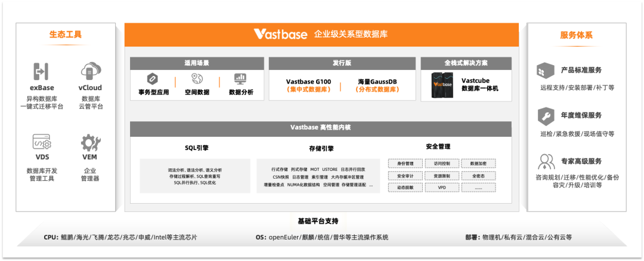Click the 访问控制 dashed box

441,164
